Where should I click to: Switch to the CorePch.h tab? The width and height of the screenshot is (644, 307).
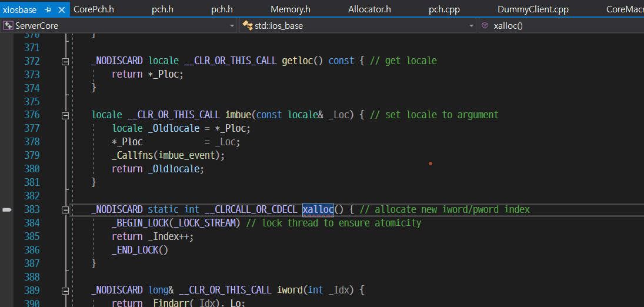point(94,9)
